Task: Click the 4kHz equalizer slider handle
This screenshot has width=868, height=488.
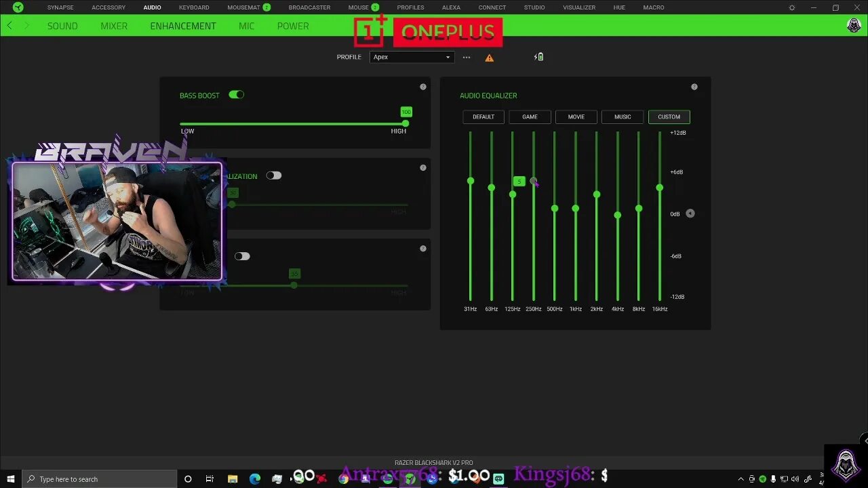Action: coord(618,215)
